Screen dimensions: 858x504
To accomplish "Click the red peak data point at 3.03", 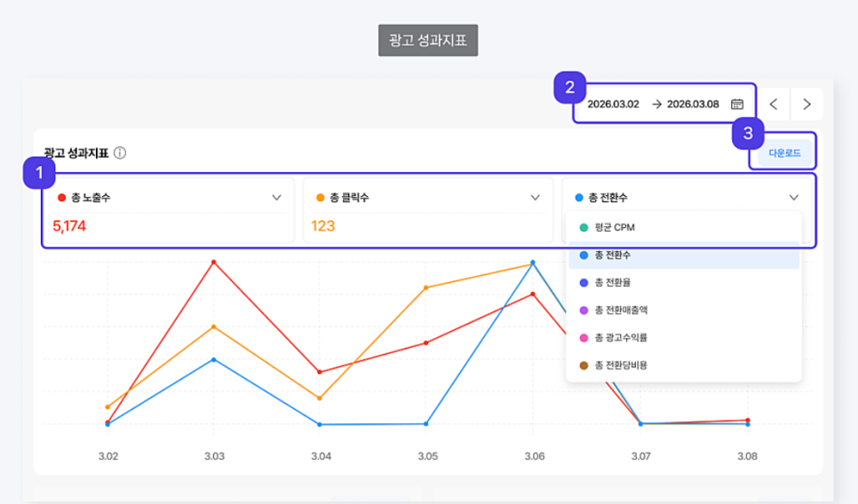I will 214,263.
